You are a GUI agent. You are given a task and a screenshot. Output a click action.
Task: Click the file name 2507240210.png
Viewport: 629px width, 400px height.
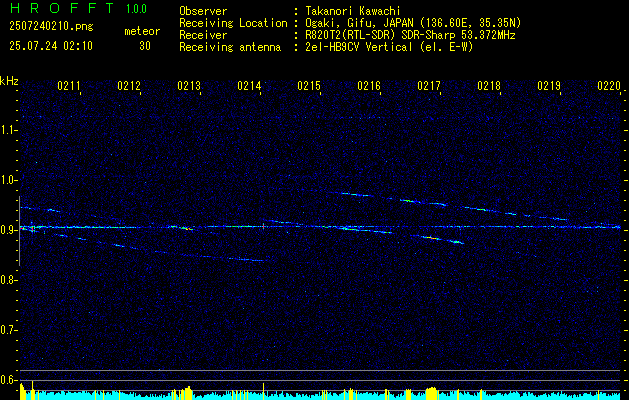pyautogui.click(x=51, y=27)
